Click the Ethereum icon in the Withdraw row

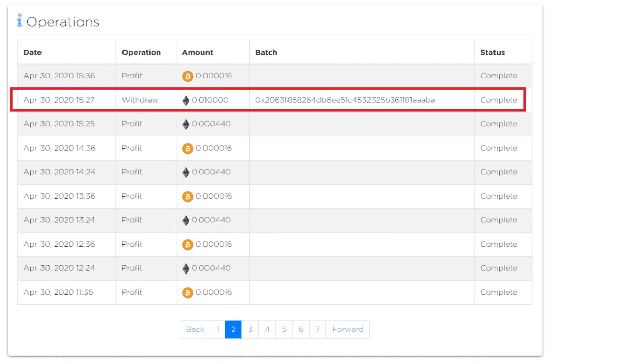click(186, 100)
